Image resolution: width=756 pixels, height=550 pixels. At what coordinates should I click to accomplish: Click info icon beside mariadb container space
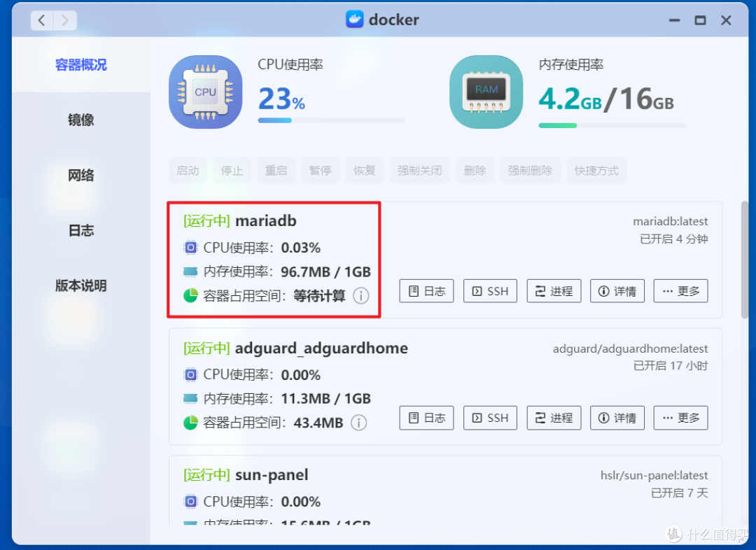tap(361, 295)
